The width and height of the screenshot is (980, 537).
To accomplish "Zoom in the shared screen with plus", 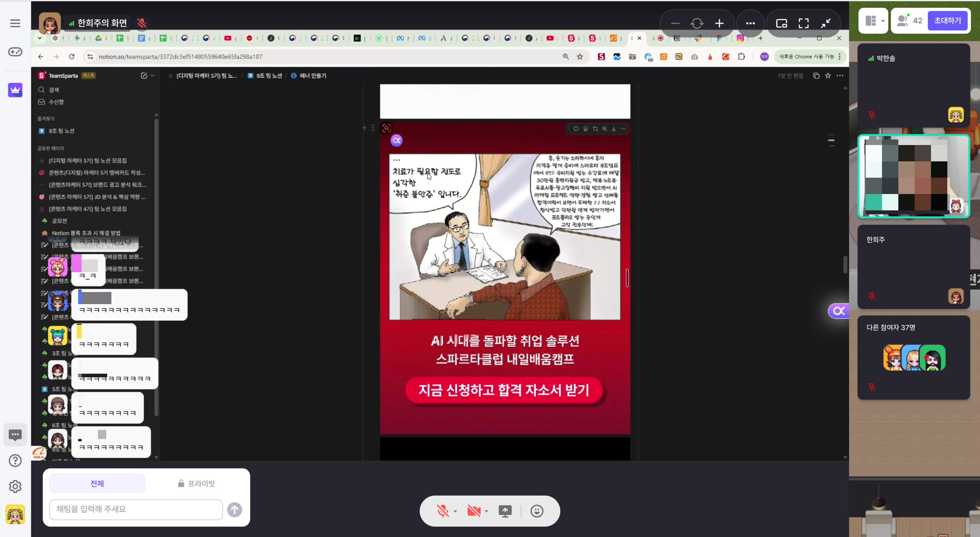I will (x=719, y=23).
